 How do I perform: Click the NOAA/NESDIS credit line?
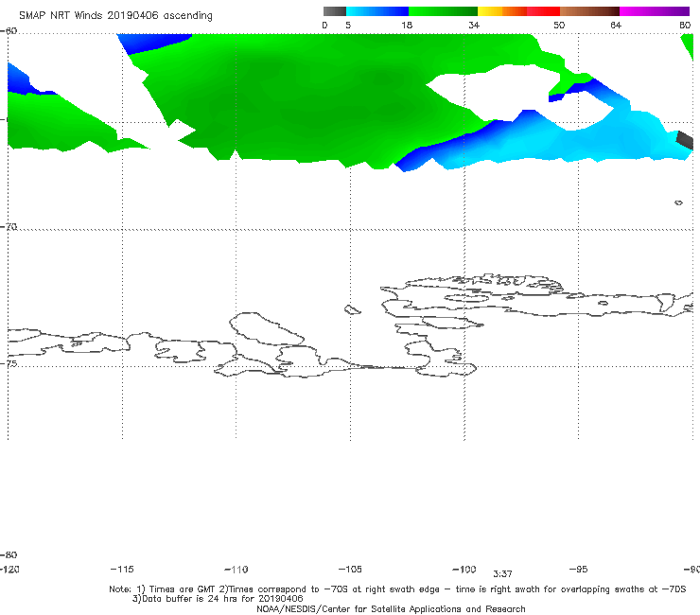[x=391, y=608]
